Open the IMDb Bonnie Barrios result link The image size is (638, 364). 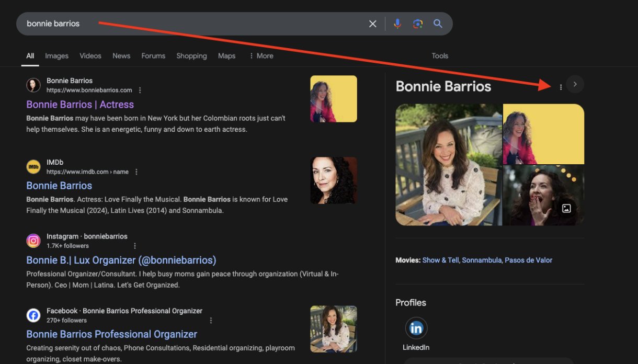[59, 186]
